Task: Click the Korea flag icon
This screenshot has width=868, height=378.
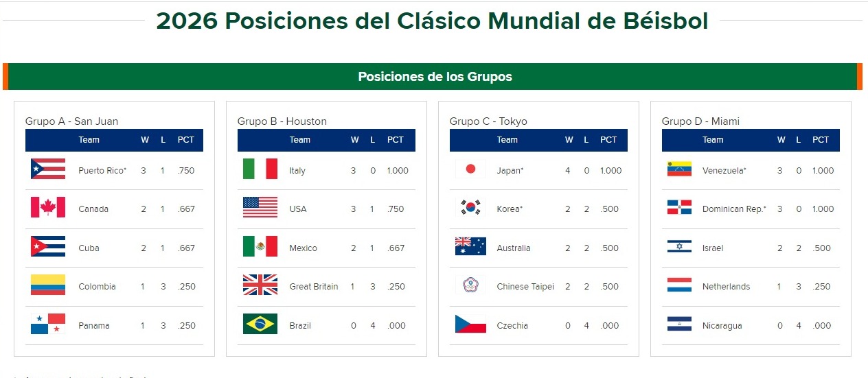Action: [470, 208]
